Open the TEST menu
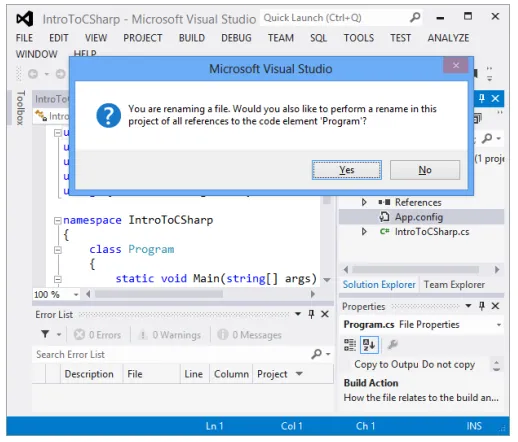 pos(400,38)
